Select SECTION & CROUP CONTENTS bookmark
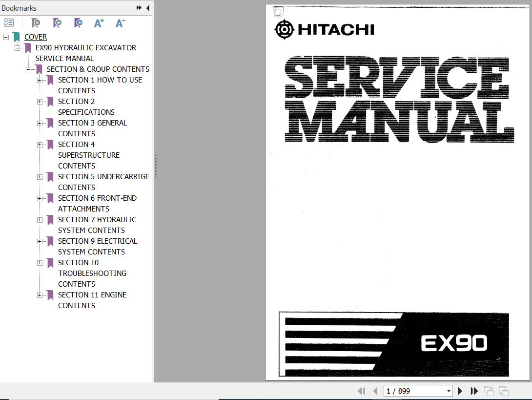This screenshot has width=532, height=400. point(98,69)
